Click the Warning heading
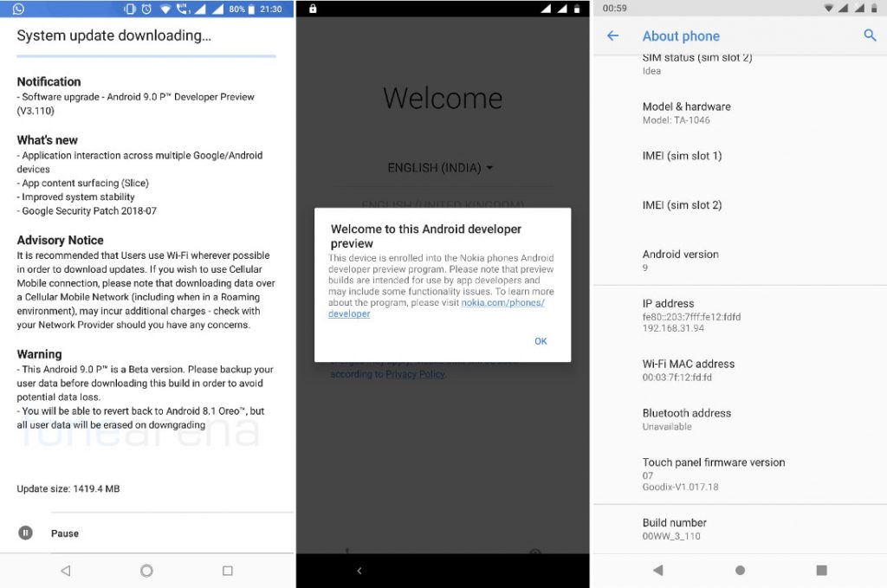 (x=39, y=354)
